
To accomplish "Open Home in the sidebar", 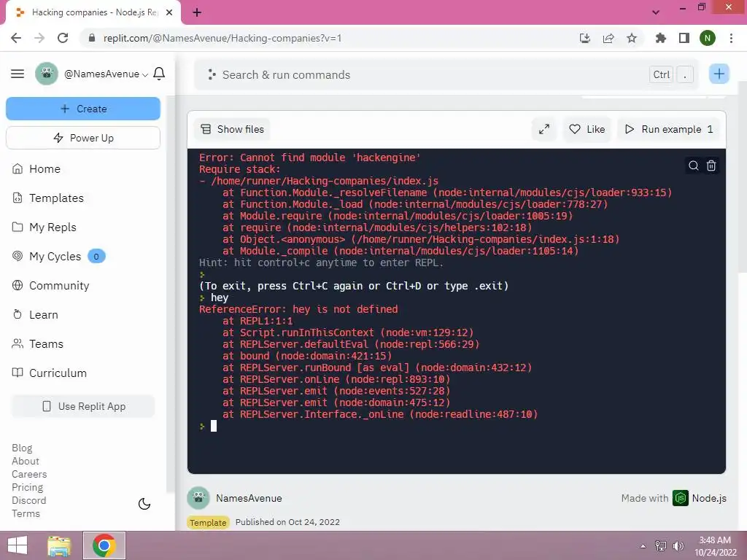I will pos(36,169).
